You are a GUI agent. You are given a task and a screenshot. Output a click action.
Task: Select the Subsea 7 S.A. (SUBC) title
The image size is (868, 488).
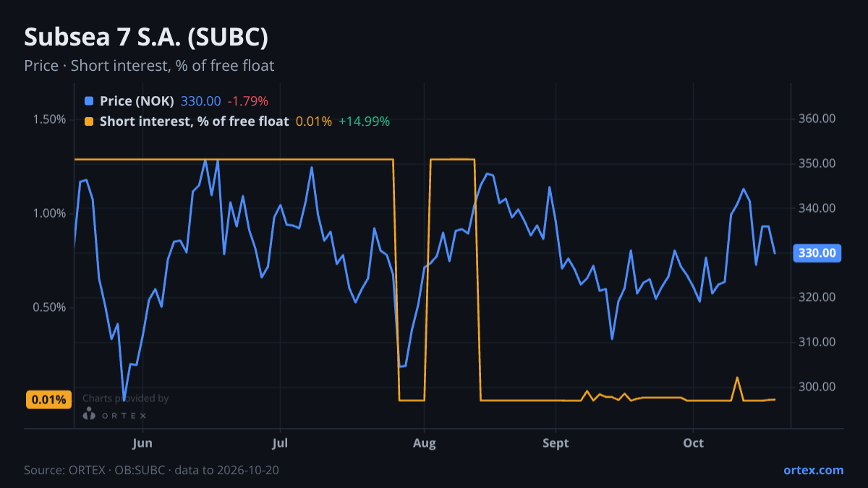147,38
